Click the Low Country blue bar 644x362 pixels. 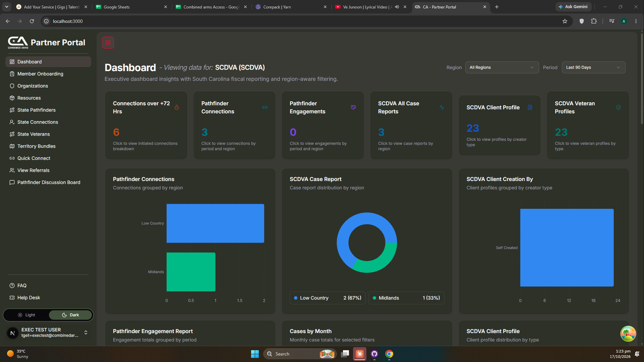point(215,223)
